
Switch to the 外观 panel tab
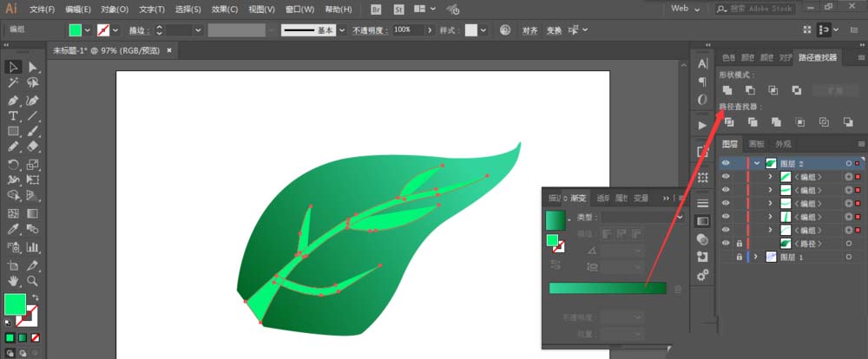pyautogui.click(x=783, y=144)
